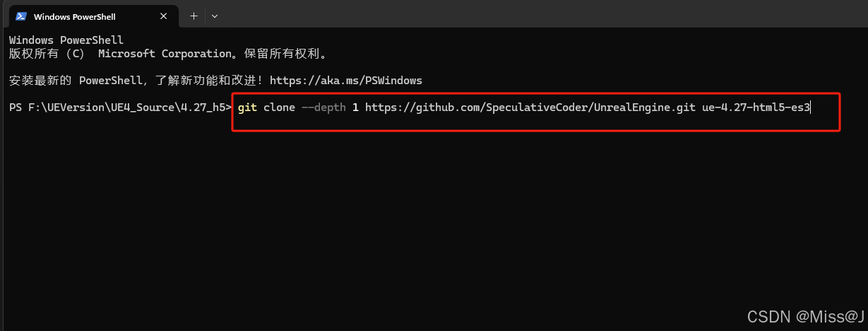868x331 pixels.
Task: Click the word git in the command
Action: click(x=247, y=108)
